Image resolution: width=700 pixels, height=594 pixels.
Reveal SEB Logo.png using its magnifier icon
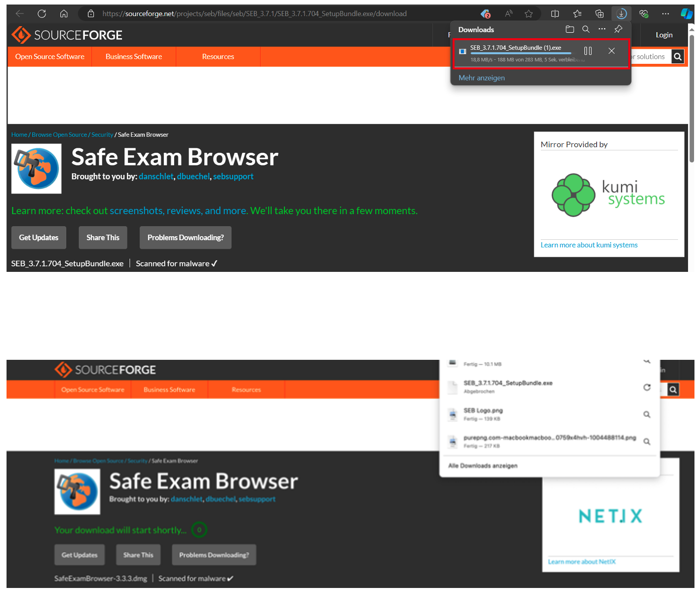click(647, 415)
